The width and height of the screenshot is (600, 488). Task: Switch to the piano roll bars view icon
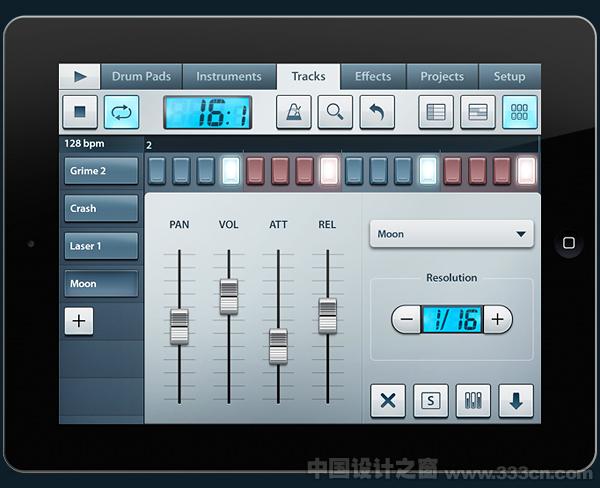(x=478, y=112)
